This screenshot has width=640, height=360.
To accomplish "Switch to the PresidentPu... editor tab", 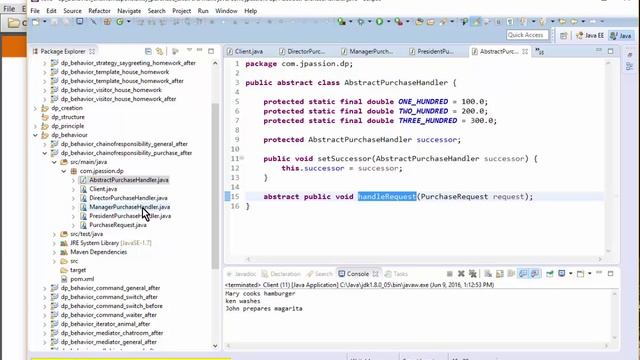I will click(431, 51).
